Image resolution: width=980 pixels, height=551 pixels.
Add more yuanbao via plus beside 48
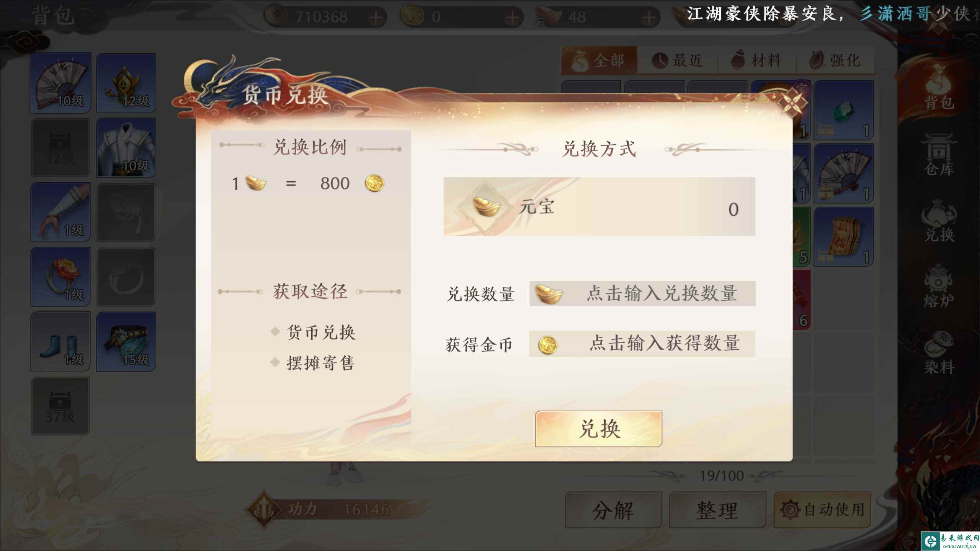(648, 17)
